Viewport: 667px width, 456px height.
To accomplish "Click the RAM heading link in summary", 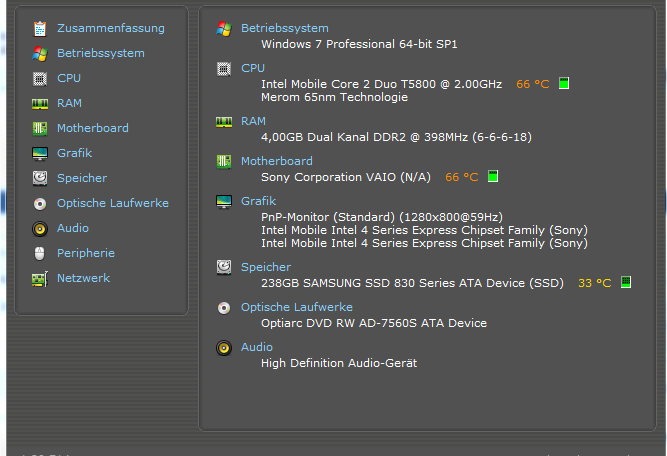I will 253,121.
